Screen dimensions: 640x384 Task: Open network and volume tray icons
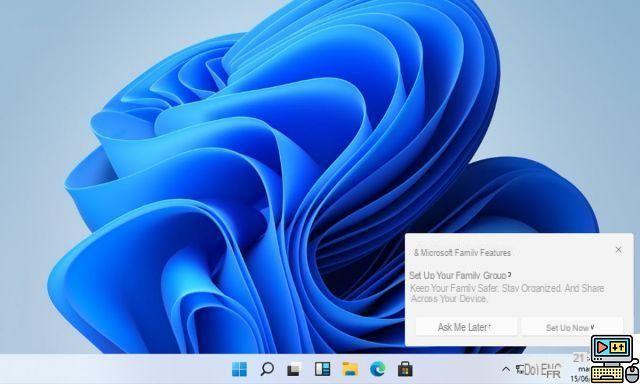click(527, 370)
